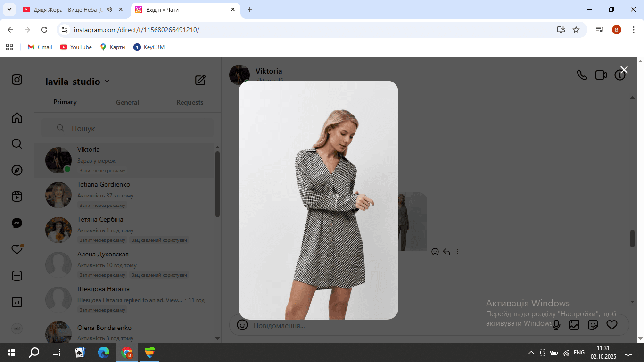Viewport: 644px width, 362px height.
Task: Open Search in the Instagram sidebar
Action: 17,144
